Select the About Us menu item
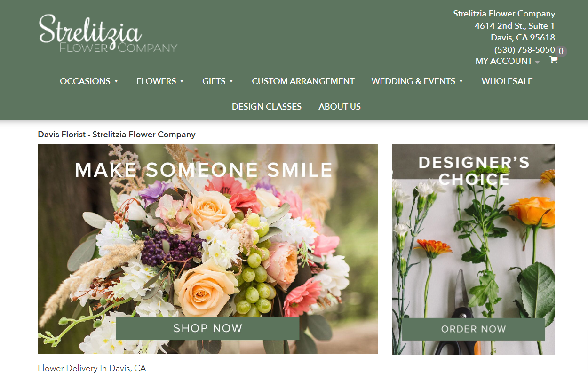The image size is (588, 380). tap(340, 107)
